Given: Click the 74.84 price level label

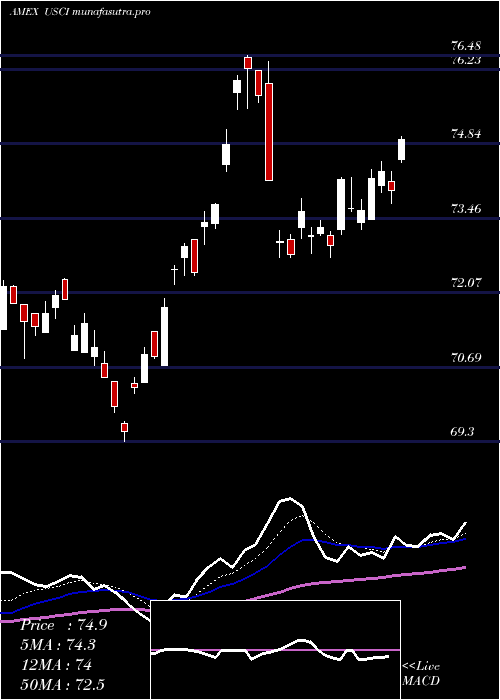Looking at the screenshot, I should click(466, 133).
